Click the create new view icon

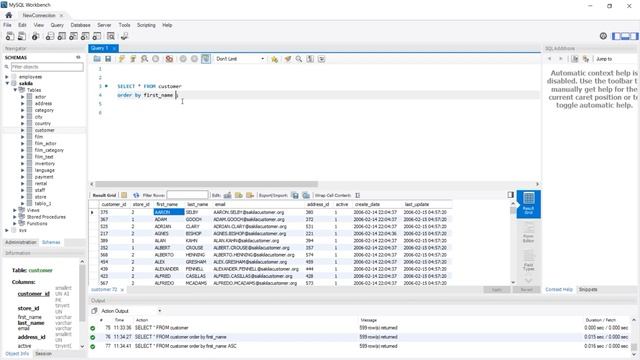tap(73, 36)
